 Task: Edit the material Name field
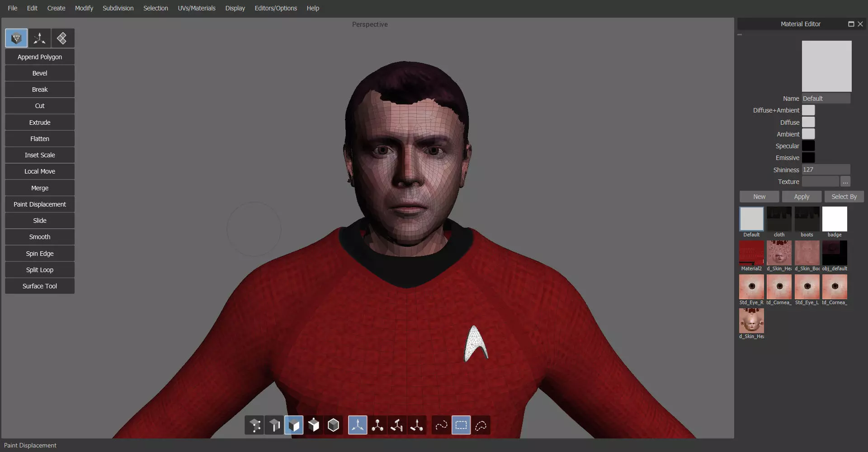pyautogui.click(x=826, y=99)
